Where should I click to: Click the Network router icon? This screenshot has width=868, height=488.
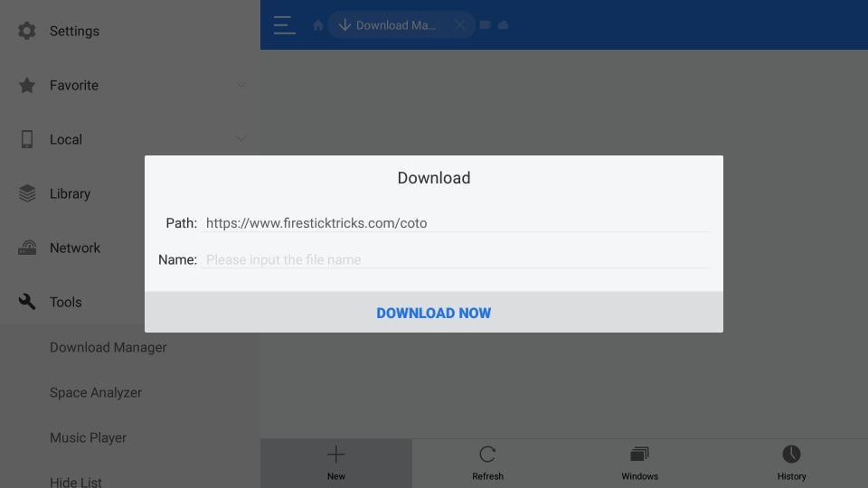(x=26, y=248)
